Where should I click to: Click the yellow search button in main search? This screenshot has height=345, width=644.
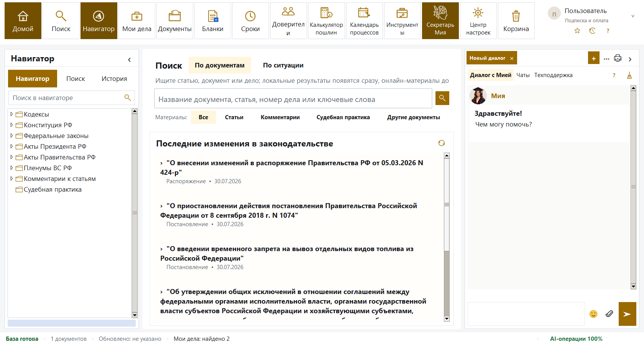442,98
